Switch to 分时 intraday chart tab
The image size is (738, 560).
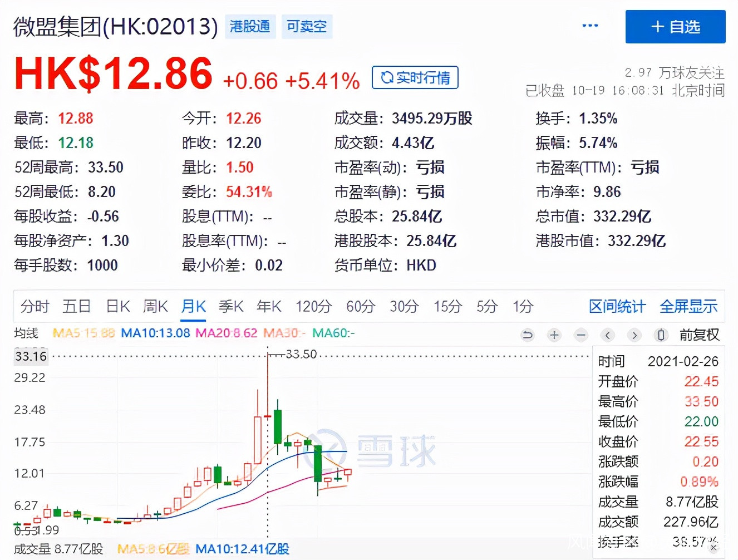tap(35, 306)
